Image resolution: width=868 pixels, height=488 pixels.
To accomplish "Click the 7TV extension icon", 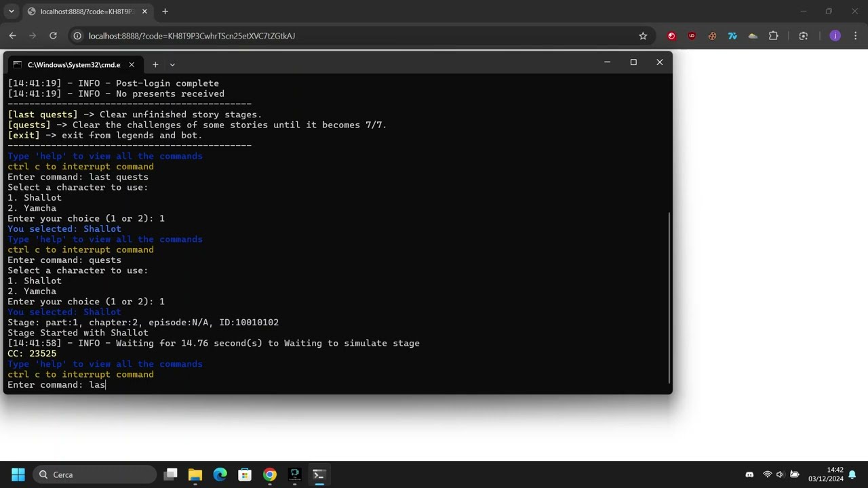I will click(x=732, y=36).
